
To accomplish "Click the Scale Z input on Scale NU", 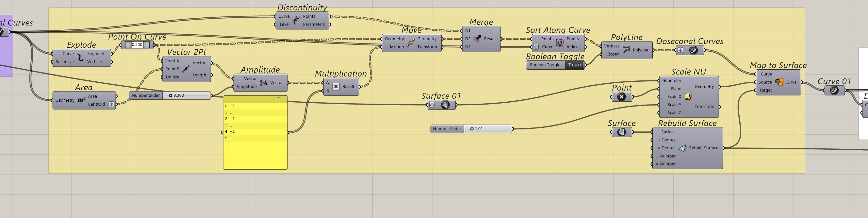I will pos(674,112).
